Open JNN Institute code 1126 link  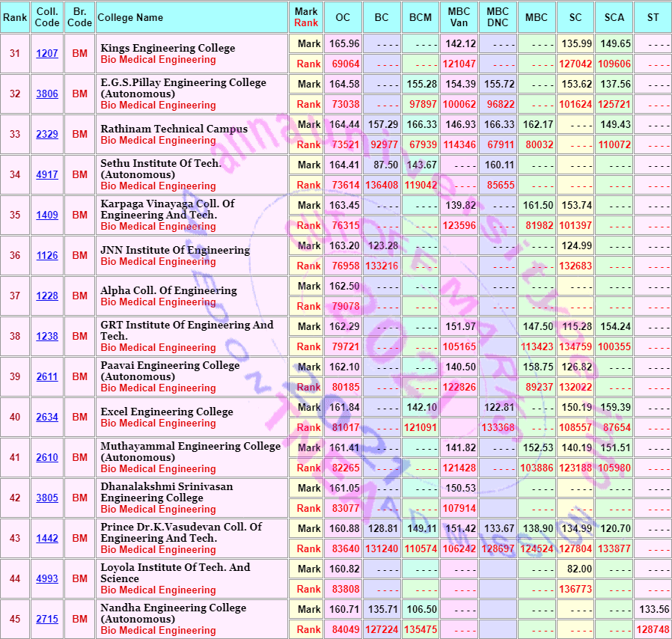pos(47,255)
